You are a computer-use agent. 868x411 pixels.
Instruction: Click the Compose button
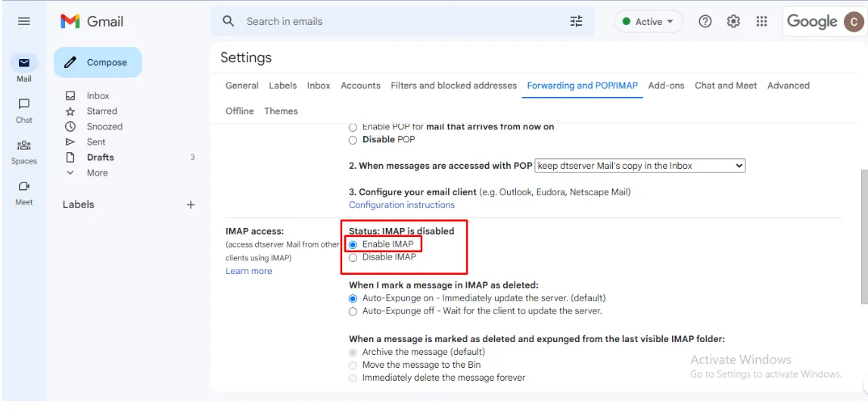(98, 62)
